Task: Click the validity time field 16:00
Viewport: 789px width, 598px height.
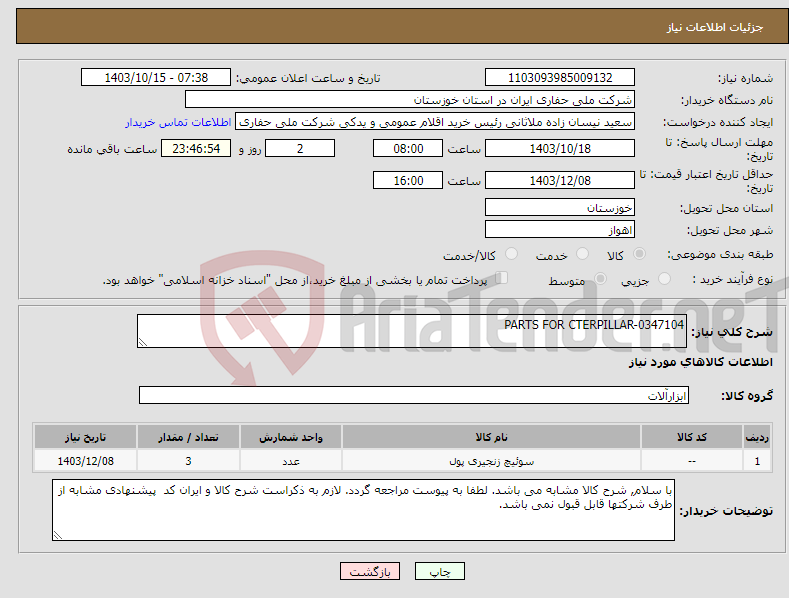Action: pos(408,180)
